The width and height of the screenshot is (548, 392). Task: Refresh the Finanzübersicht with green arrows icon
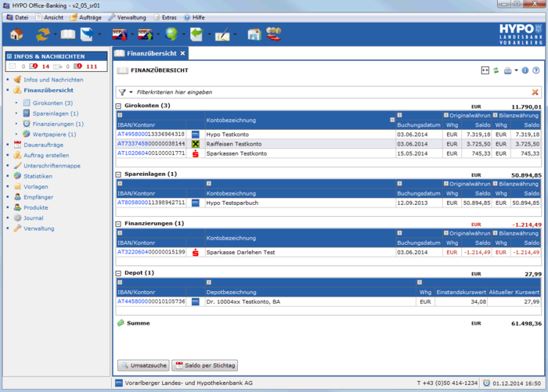(496, 70)
